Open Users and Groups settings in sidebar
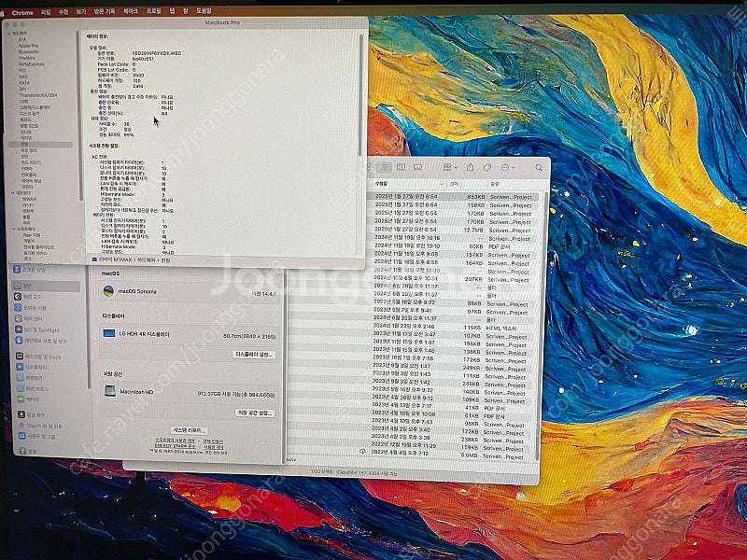This screenshot has height=560, width=747. (37, 436)
